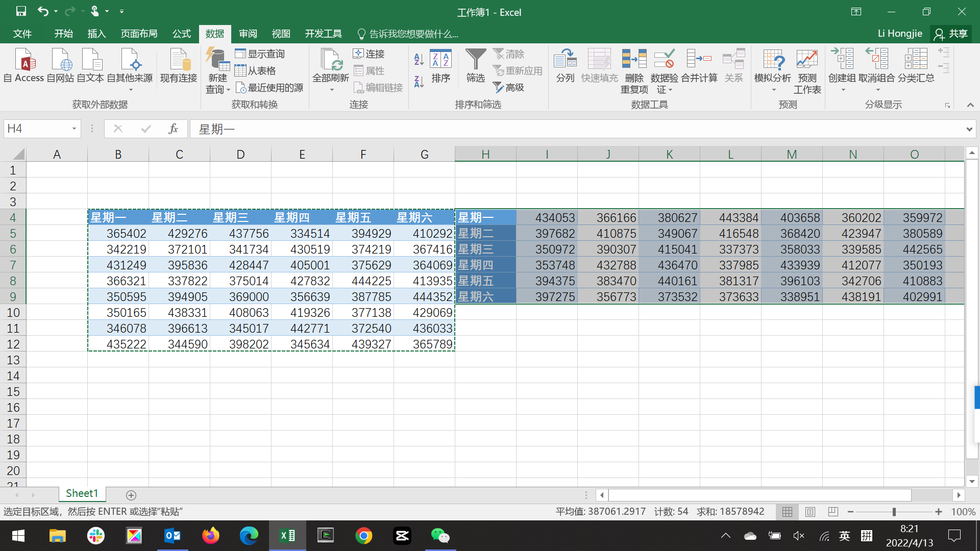Expand the What-If Analysis (模拟分析) dropdown
This screenshot has width=980, height=551.
773,90
